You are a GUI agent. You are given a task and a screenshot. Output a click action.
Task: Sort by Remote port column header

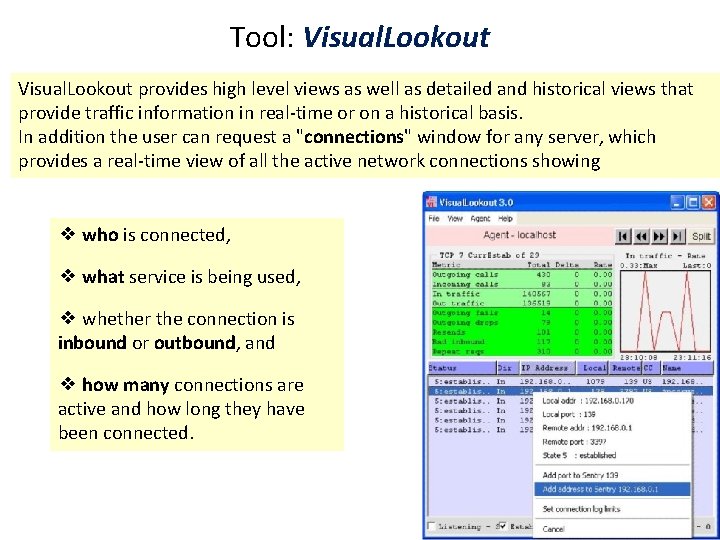coord(626,368)
